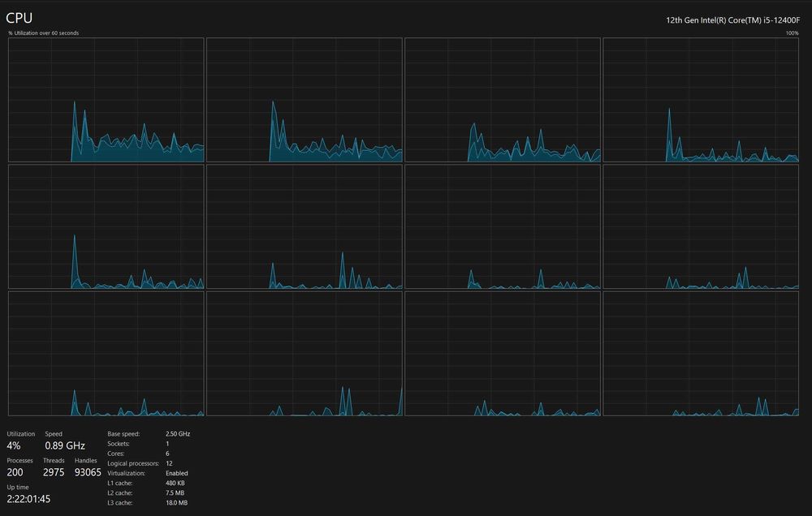Click the cores value "6"

167,454
